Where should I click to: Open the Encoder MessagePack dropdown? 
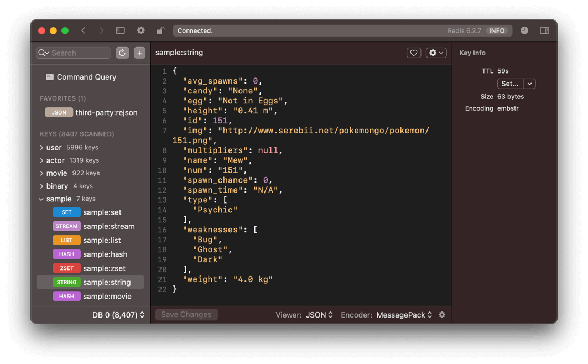point(404,315)
